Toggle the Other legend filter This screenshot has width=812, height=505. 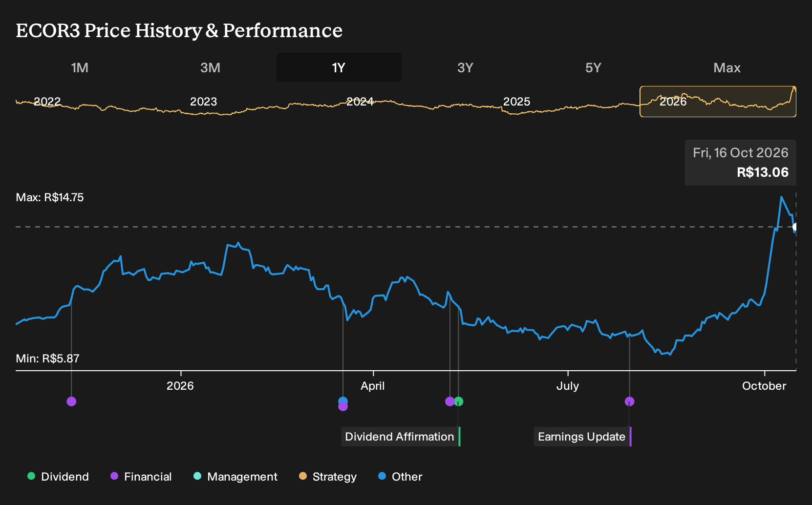[x=400, y=477]
